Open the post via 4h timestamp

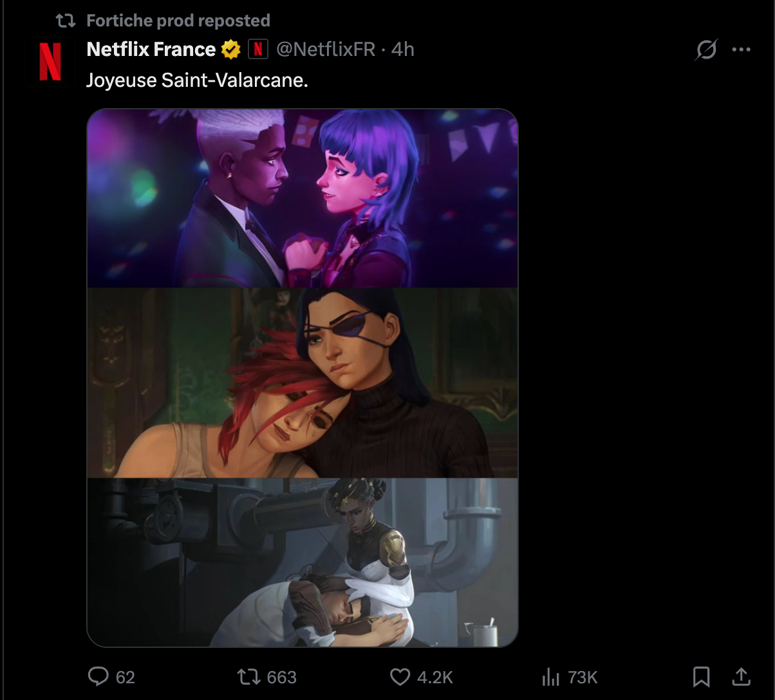tap(403, 50)
